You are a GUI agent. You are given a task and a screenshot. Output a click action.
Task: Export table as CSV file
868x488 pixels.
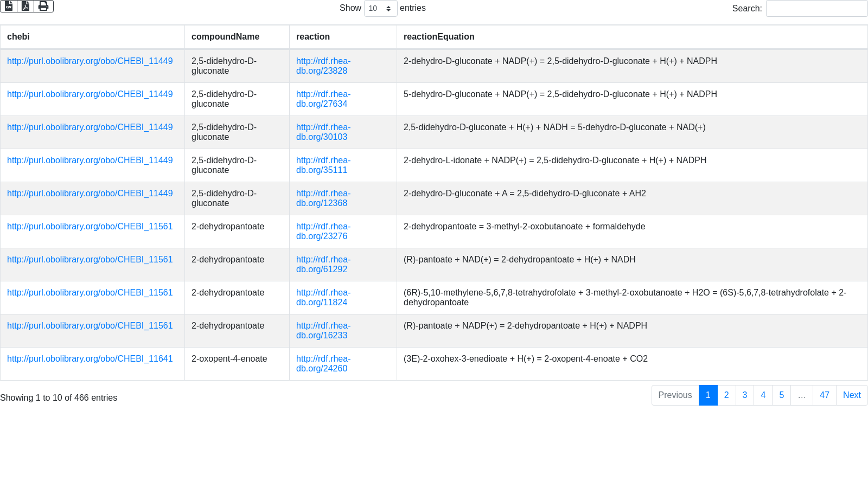[x=9, y=6]
